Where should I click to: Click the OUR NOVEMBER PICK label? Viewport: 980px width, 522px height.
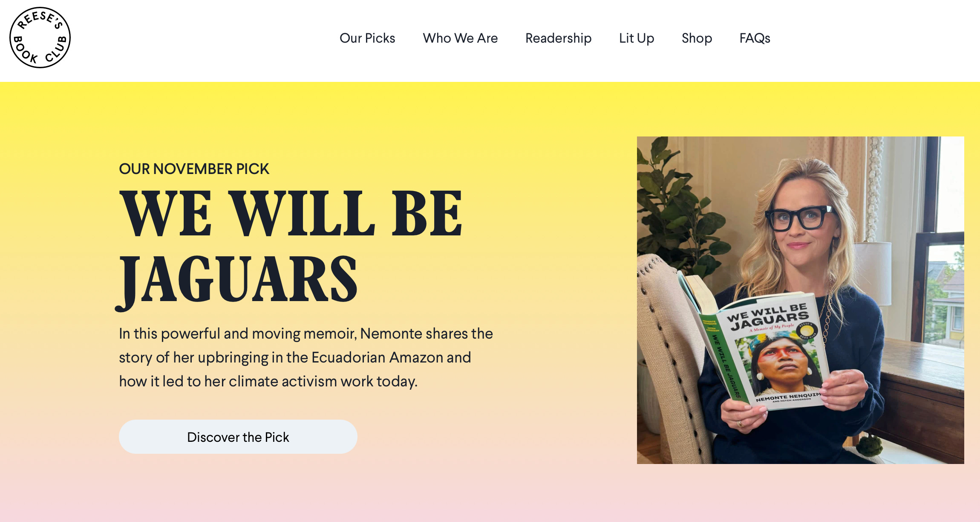click(x=194, y=169)
